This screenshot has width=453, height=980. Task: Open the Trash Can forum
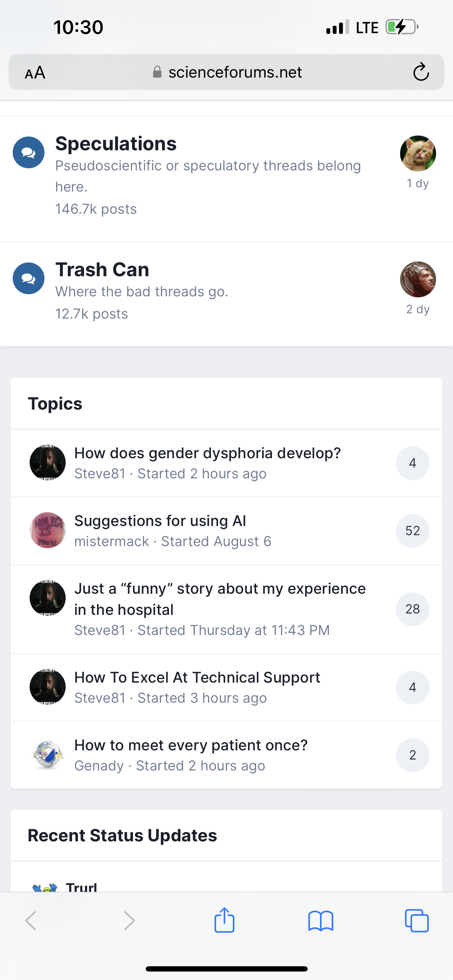[x=102, y=270]
